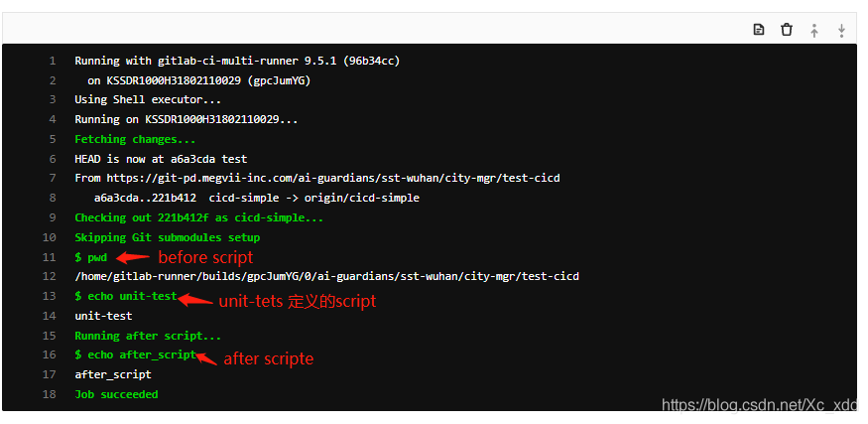Click line number 1 in the log
The height and width of the screenshot is (424, 868).
53,61
